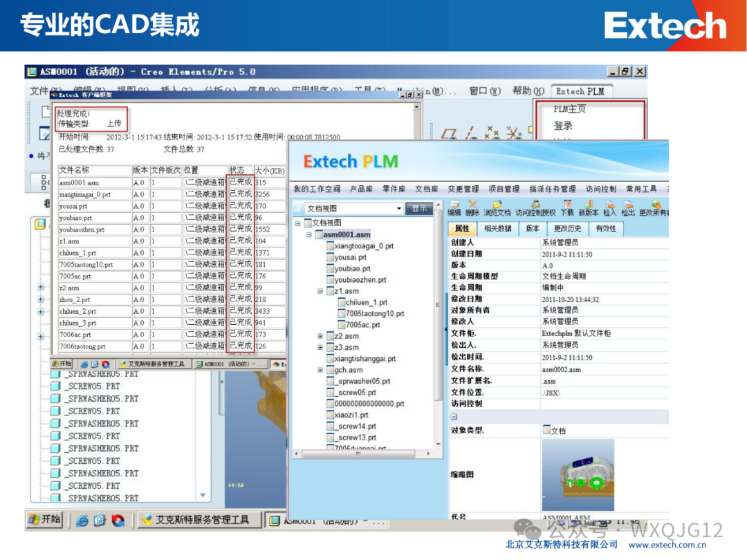The height and width of the screenshot is (560, 747).
Task: Open the 文档视图 dropdown in PLM panel
Action: [x=399, y=209]
